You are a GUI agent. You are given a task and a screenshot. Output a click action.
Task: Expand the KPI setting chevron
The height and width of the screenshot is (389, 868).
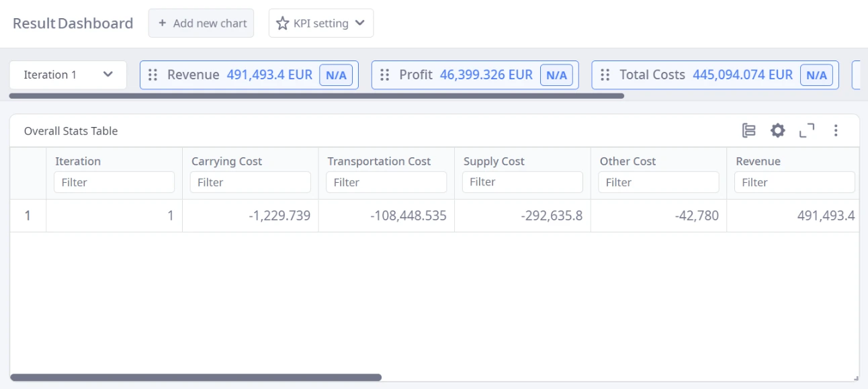tap(359, 23)
